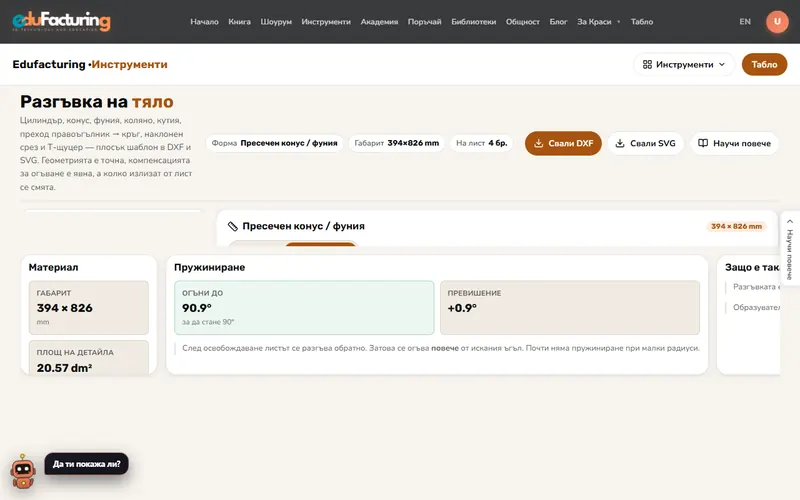This screenshot has height=500, width=800.
Task: Click the Форма Пресечен конус / фуния chip
Action: click(274, 143)
